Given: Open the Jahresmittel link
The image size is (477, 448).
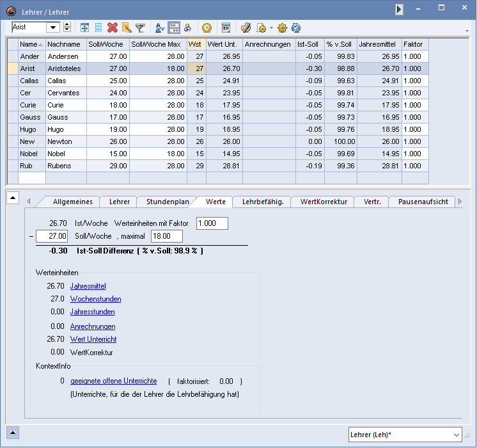Looking at the screenshot, I should pos(88,286).
